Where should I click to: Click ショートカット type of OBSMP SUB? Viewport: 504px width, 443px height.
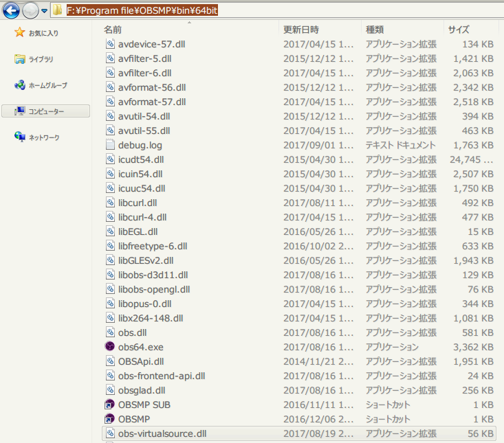388,405
